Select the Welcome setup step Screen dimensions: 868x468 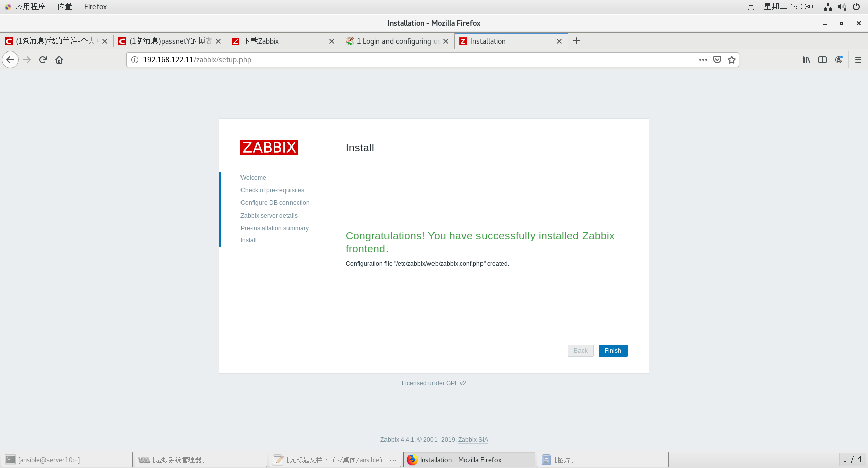(x=253, y=178)
